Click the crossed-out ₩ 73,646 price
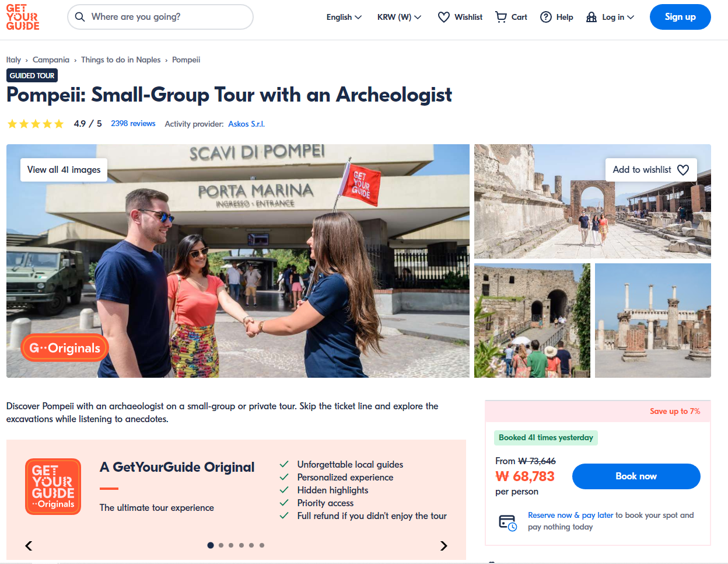728x564 pixels. [537, 461]
